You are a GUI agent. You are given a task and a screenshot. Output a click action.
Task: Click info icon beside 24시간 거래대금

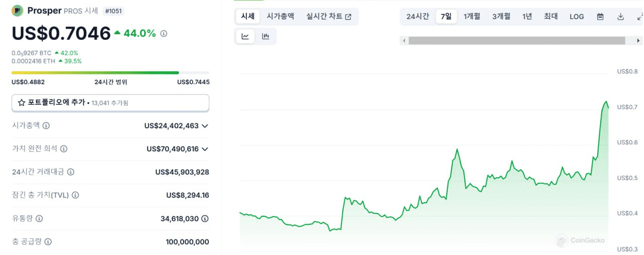(x=70, y=172)
